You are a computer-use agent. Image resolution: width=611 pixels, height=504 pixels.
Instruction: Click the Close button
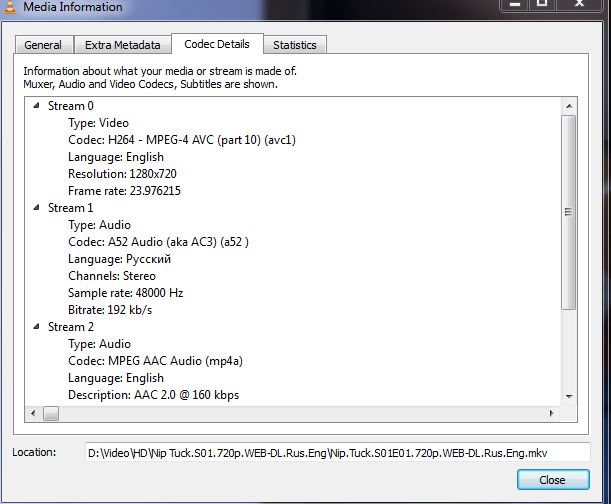553,479
